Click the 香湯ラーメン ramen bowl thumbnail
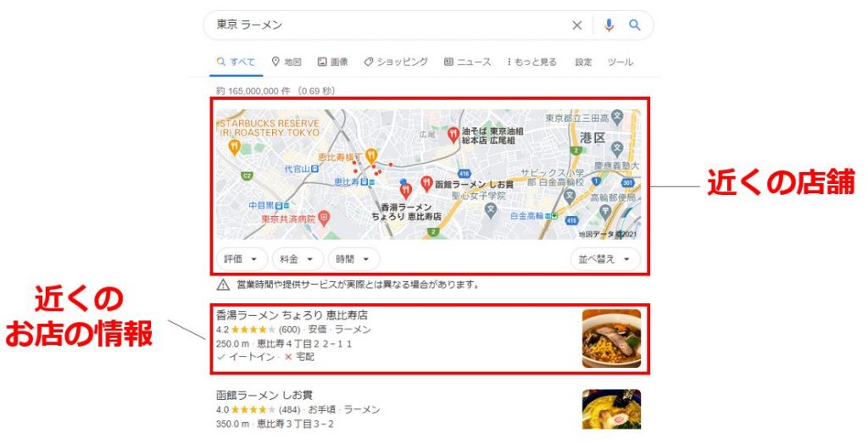Screen dimensions: 868x444 pyautogui.click(x=611, y=338)
